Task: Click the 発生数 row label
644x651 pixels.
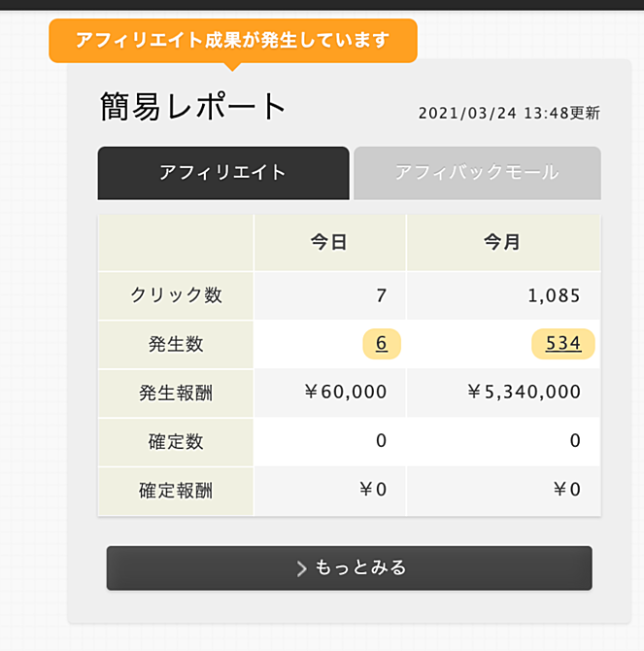Action: pyautogui.click(x=176, y=344)
